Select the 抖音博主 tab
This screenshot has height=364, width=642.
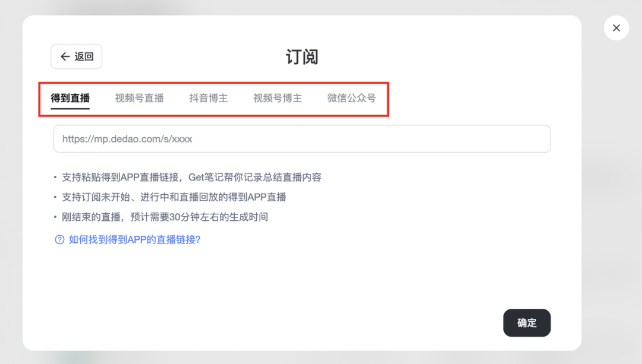[209, 98]
